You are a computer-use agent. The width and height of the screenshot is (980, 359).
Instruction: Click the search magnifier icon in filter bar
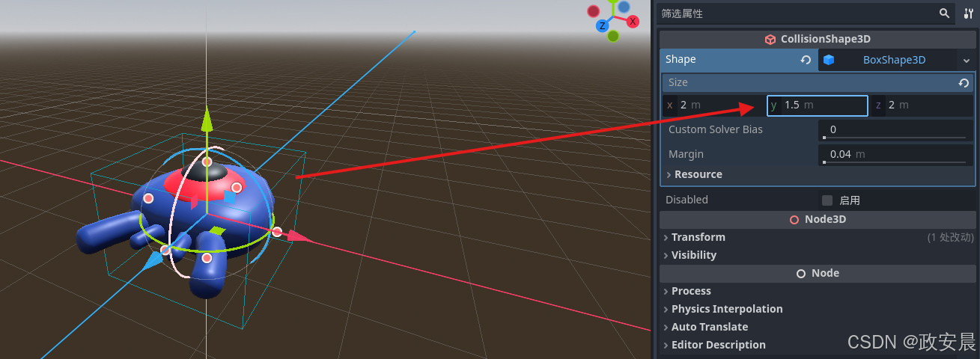(945, 13)
